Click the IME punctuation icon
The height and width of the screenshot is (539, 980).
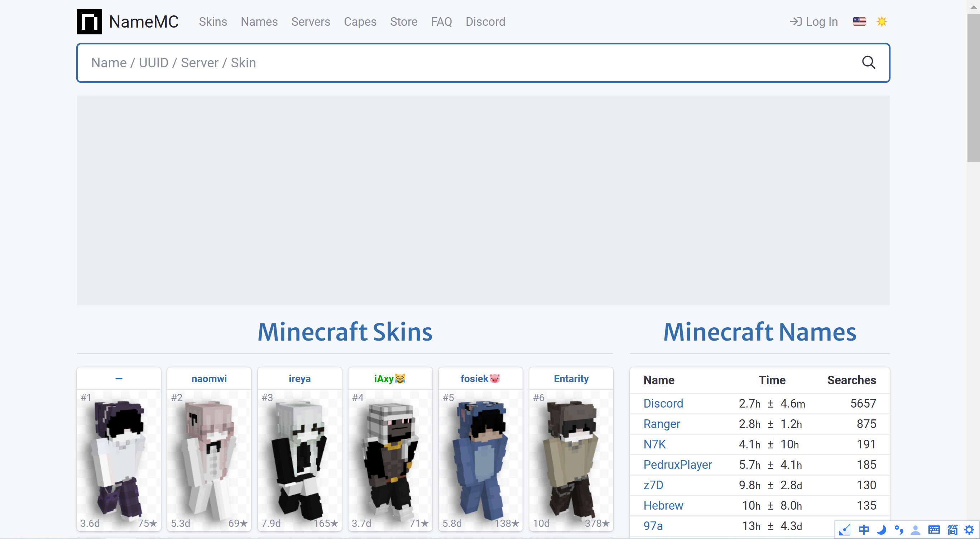(x=899, y=529)
